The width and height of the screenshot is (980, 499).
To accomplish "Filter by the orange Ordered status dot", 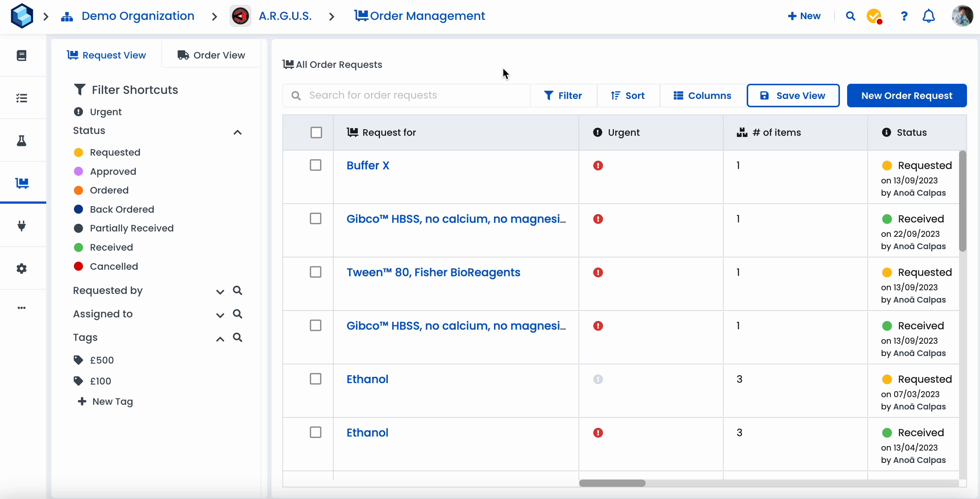I will (x=78, y=190).
